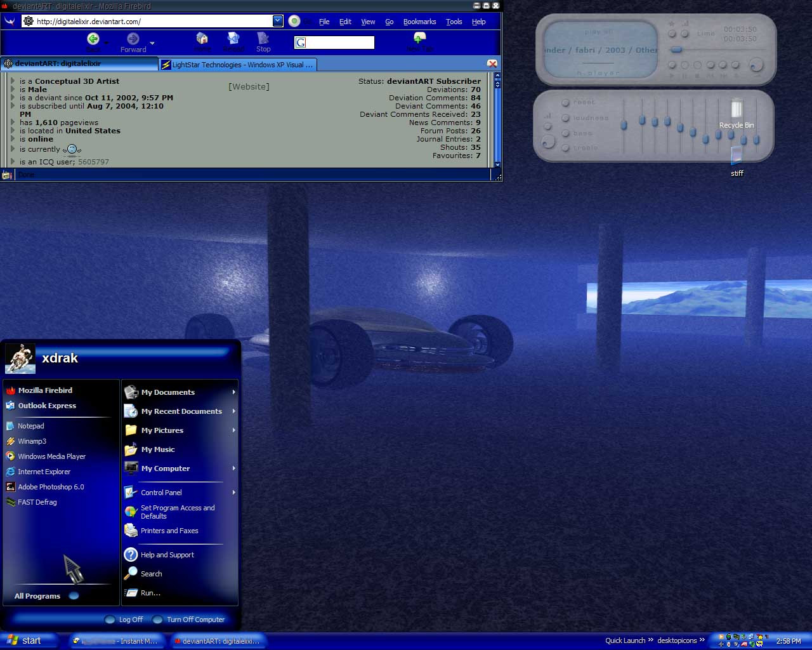Launch Windows Media Player from Start menu
Image resolution: width=812 pixels, height=650 pixels.
pos(46,456)
